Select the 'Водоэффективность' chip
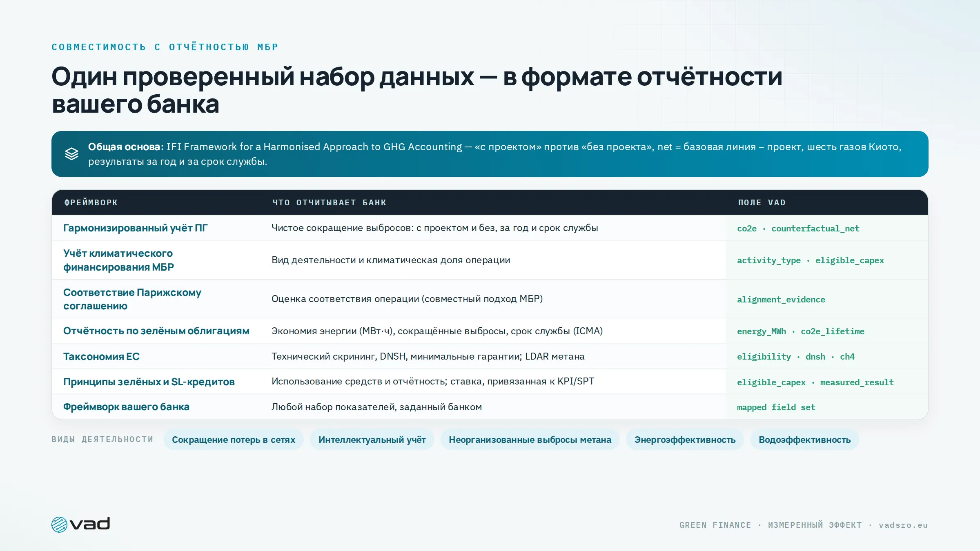 coord(804,440)
